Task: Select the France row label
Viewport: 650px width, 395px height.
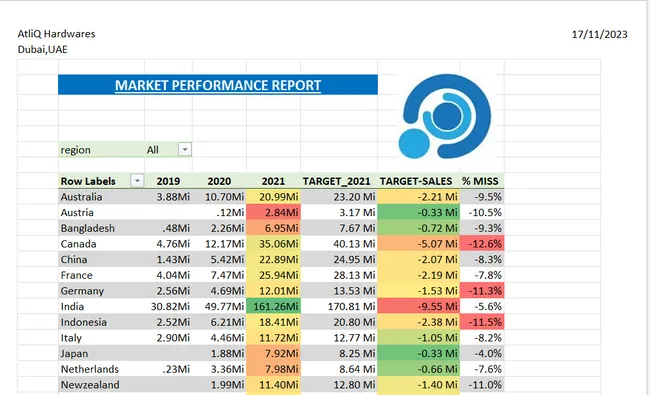Action: click(76, 275)
